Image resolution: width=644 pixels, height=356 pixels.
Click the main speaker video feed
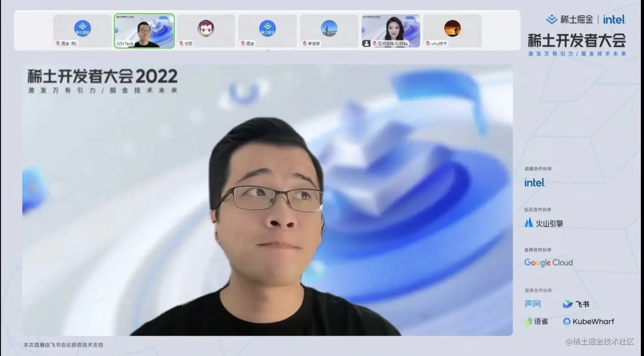click(267, 200)
